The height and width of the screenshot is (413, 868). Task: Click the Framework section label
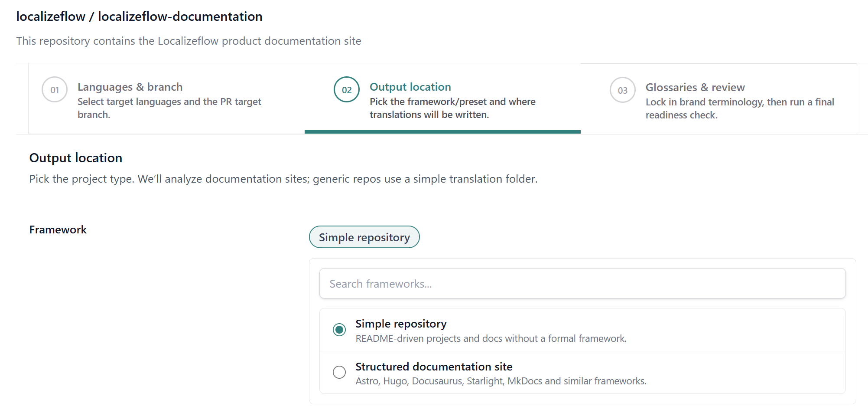click(x=58, y=229)
